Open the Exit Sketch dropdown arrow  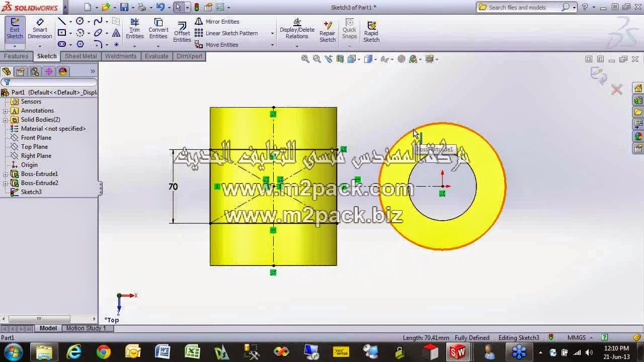coord(15,46)
